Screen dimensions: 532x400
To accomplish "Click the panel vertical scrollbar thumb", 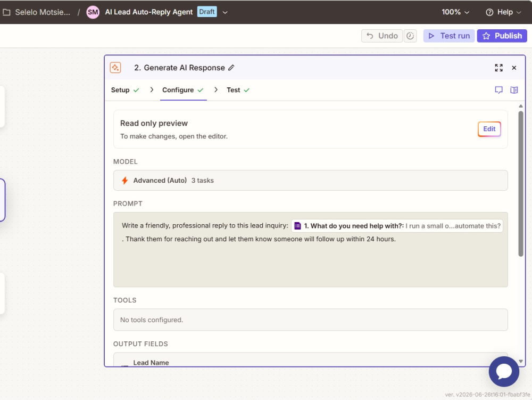I will tap(521, 184).
